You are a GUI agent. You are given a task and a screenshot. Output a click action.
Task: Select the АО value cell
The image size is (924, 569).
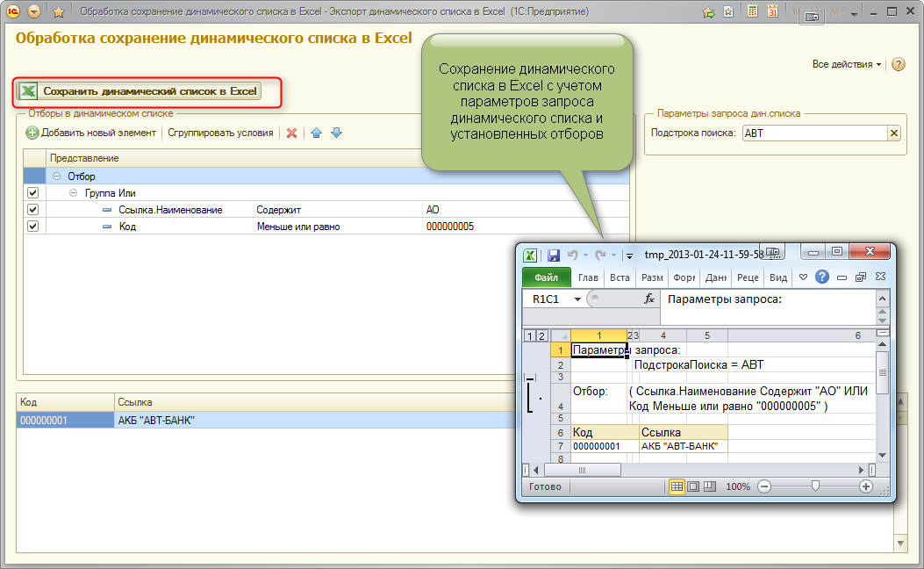(x=526, y=210)
